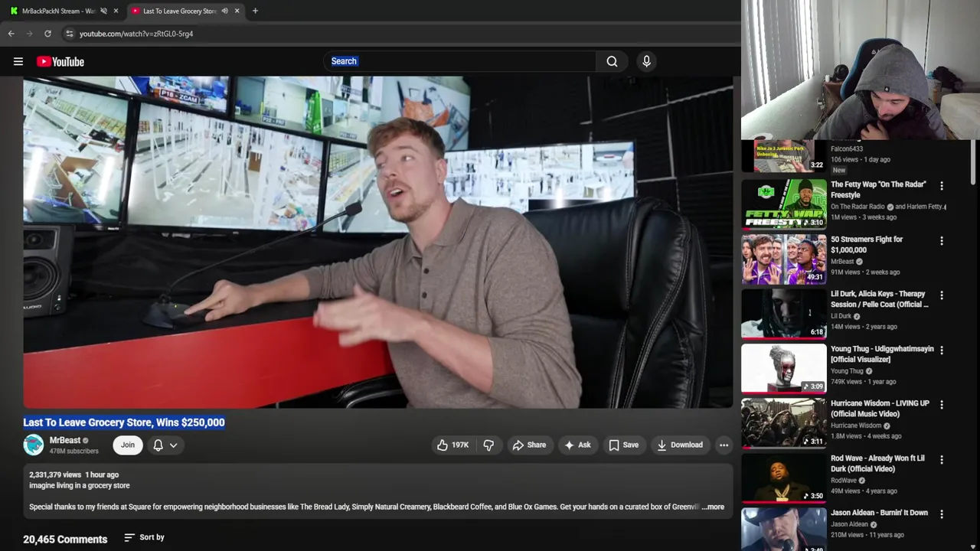Download the video
The image size is (980, 551).
coord(680,445)
